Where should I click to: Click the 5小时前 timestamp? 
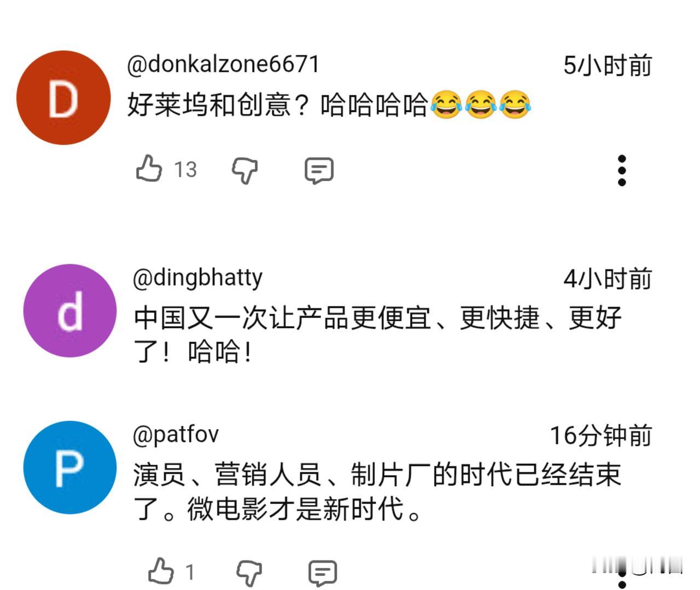pos(608,66)
